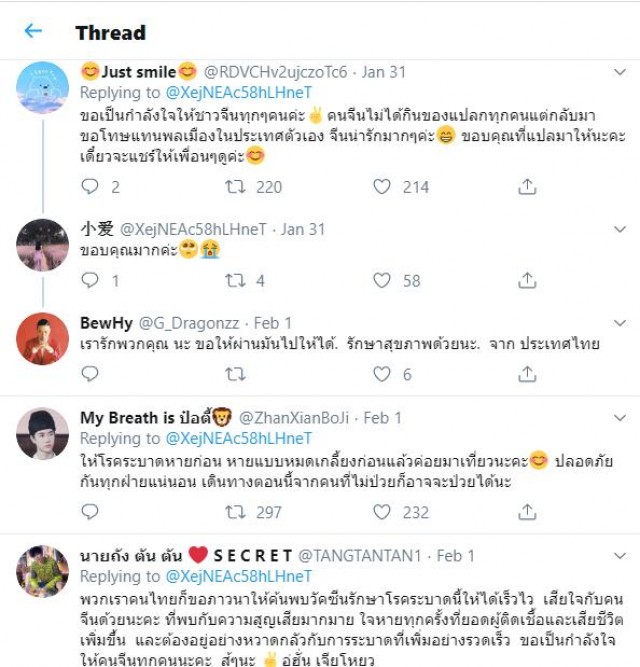Expand options chevron on 小爱's tweet
Screen dimensions: 640x667
coord(620,230)
